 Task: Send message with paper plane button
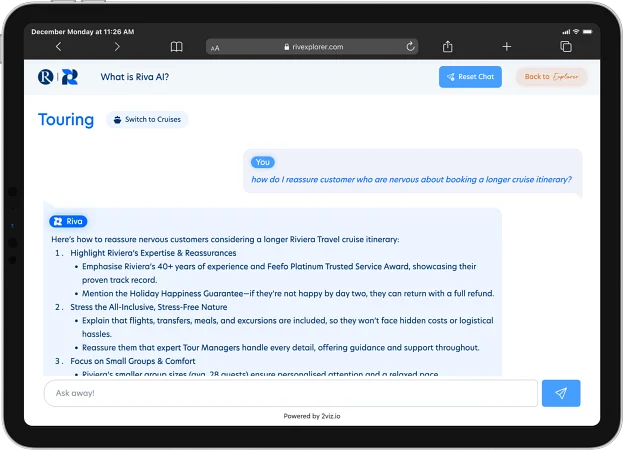pyautogui.click(x=560, y=393)
